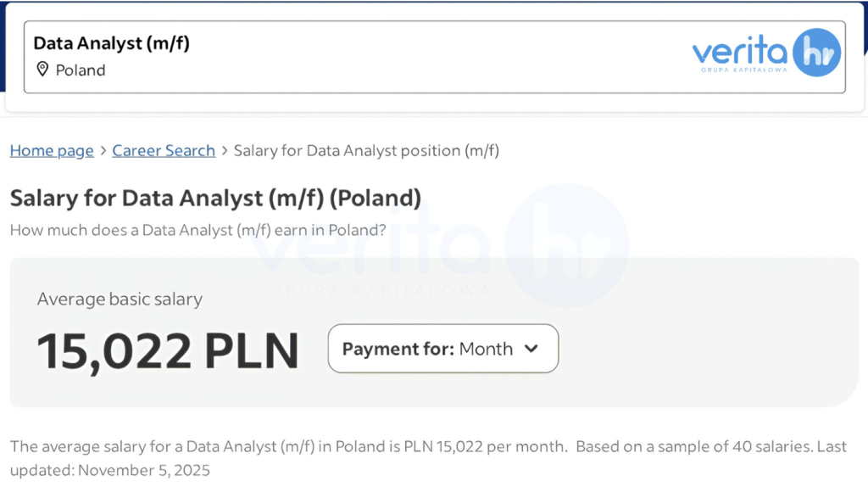Click the faded Verita watermark behind the heading
This screenshot has height=498, width=868.
[x=441, y=246]
